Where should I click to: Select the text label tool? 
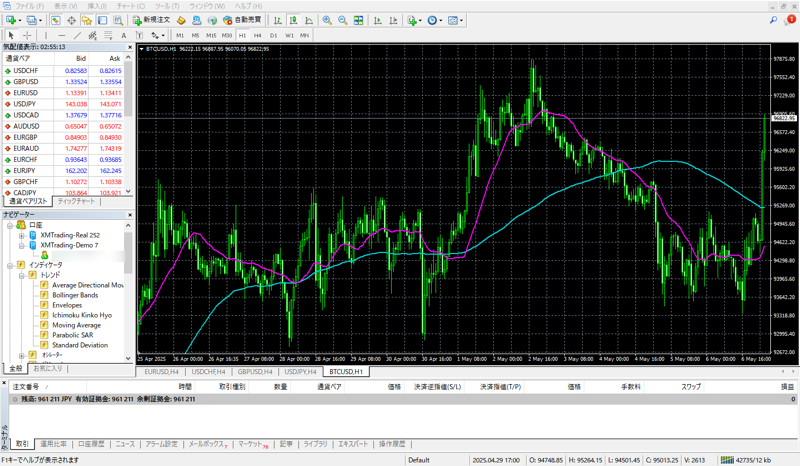point(139,35)
